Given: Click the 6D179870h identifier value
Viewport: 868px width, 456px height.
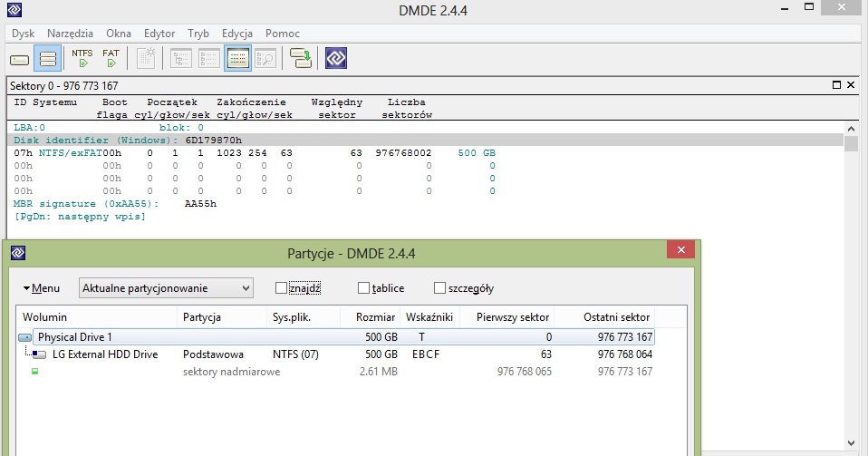Looking at the screenshot, I should click(x=213, y=141).
